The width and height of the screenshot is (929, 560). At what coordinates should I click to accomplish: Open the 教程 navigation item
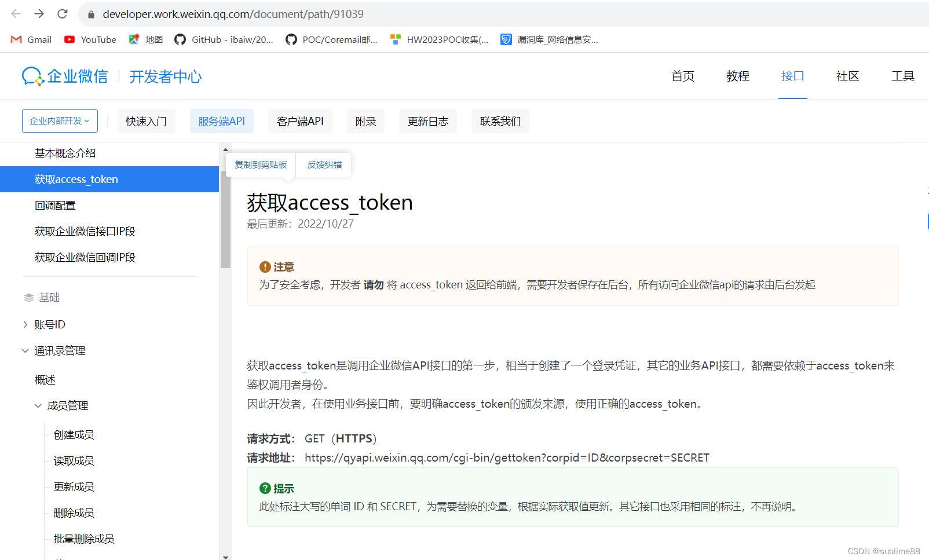[737, 76]
